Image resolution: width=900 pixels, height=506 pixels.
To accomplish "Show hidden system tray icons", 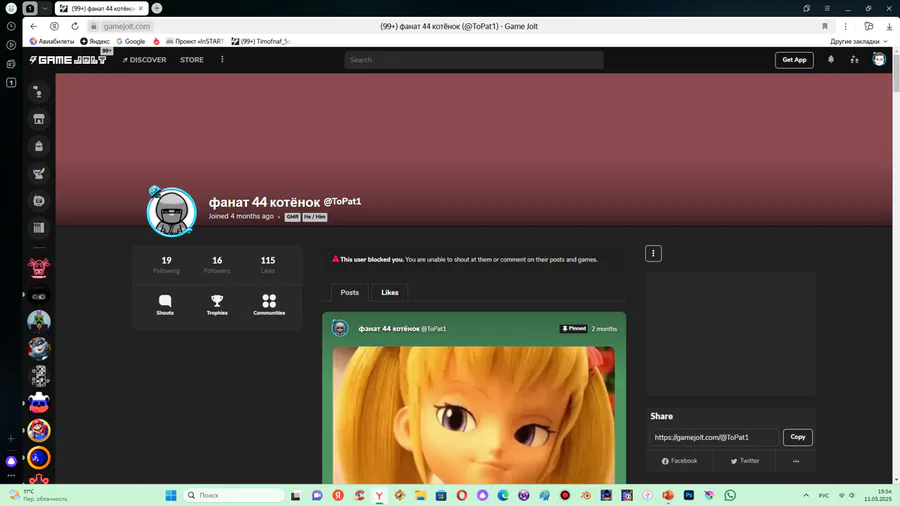I will [806, 495].
